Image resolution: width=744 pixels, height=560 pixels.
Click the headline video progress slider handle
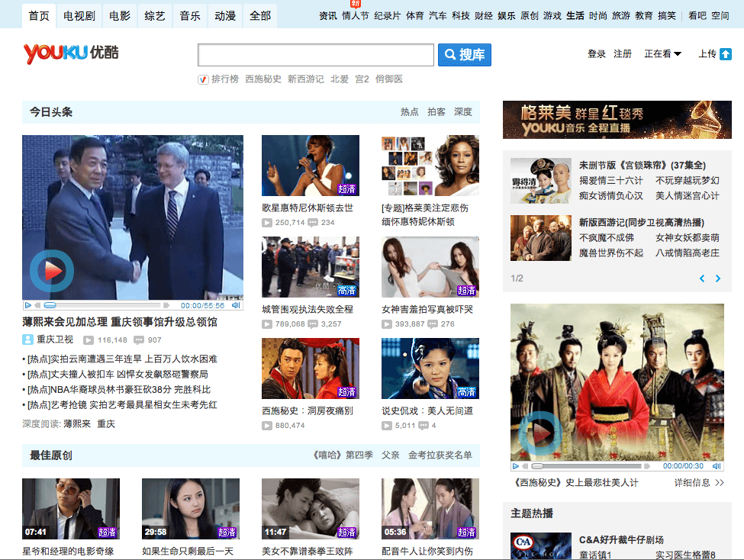coord(50,305)
